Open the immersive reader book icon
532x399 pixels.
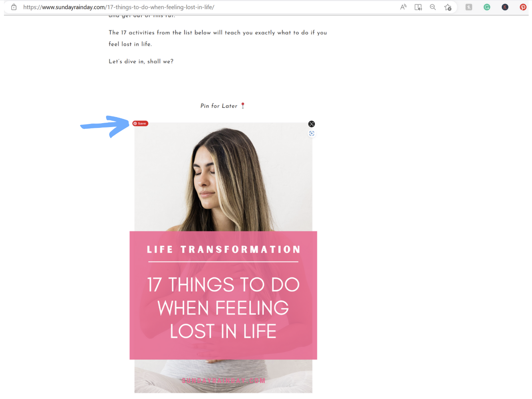click(x=418, y=7)
